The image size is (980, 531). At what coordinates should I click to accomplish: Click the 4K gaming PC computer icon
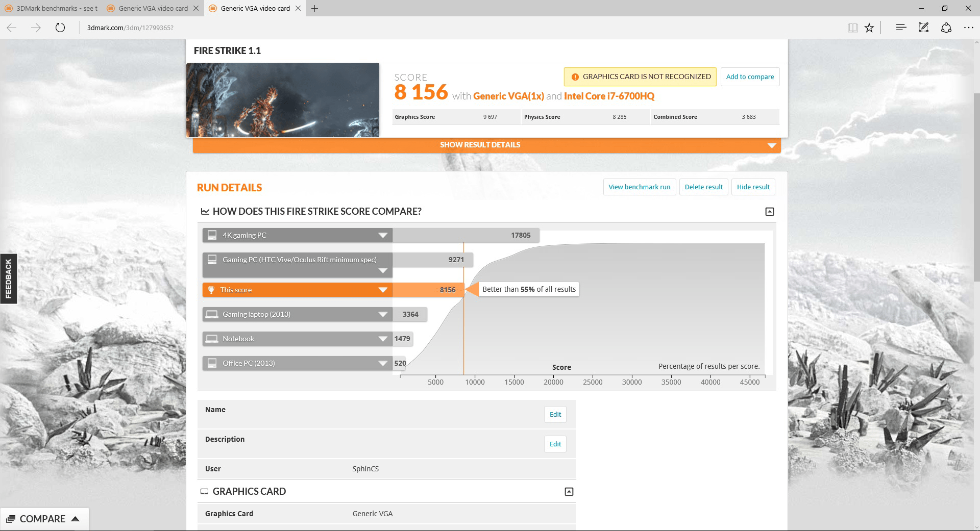coord(212,235)
